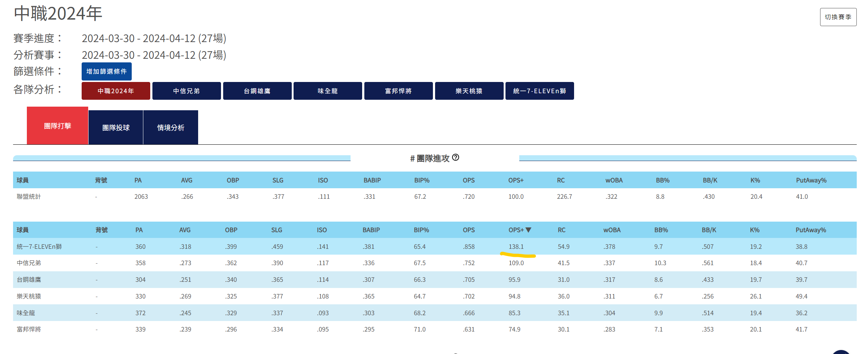Sort team table by PutAway% header

811,230
